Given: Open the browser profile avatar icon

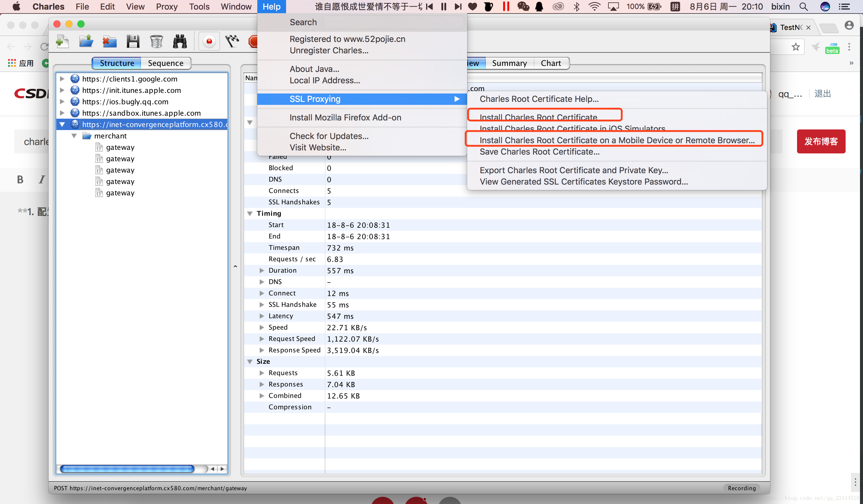Looking at the screenshot, I should point(849,25).
